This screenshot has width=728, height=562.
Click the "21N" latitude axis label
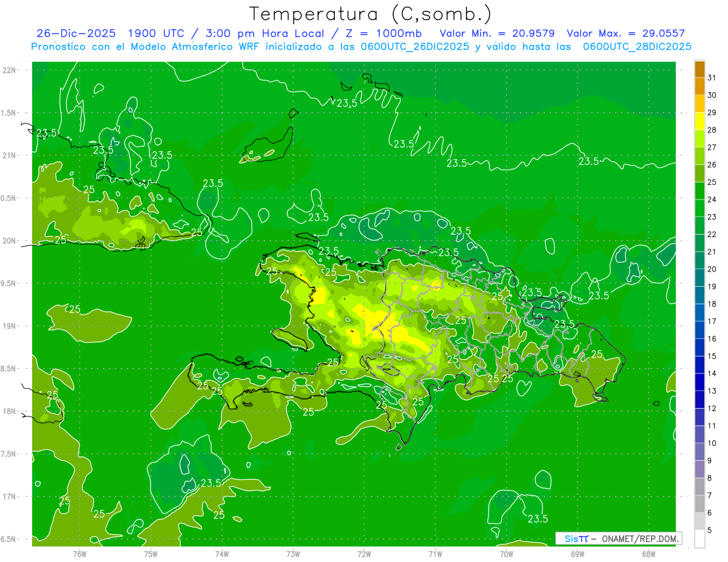[10, 155]
